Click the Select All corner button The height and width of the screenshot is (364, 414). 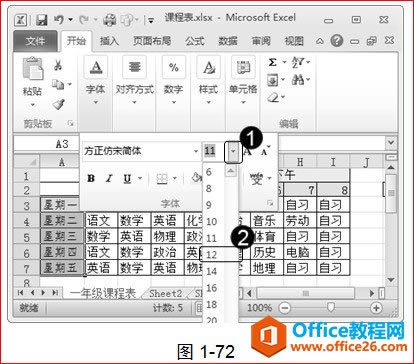coord(27,162)
